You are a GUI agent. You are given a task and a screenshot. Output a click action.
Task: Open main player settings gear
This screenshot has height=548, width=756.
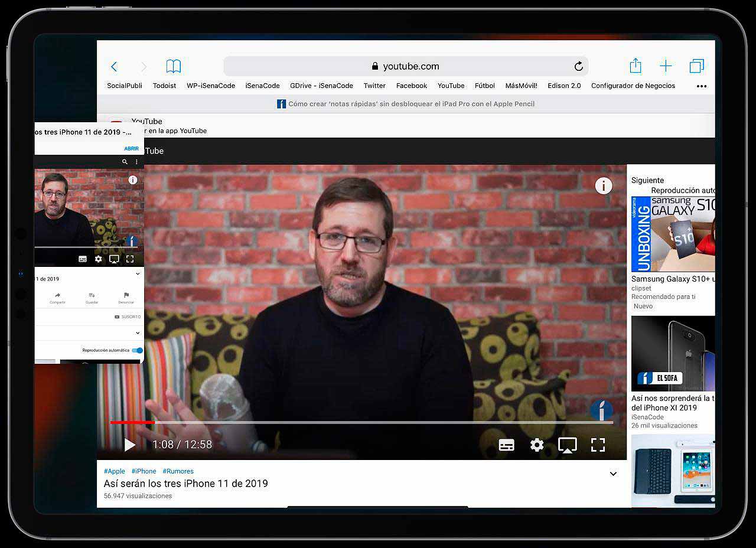pos(537,445)
